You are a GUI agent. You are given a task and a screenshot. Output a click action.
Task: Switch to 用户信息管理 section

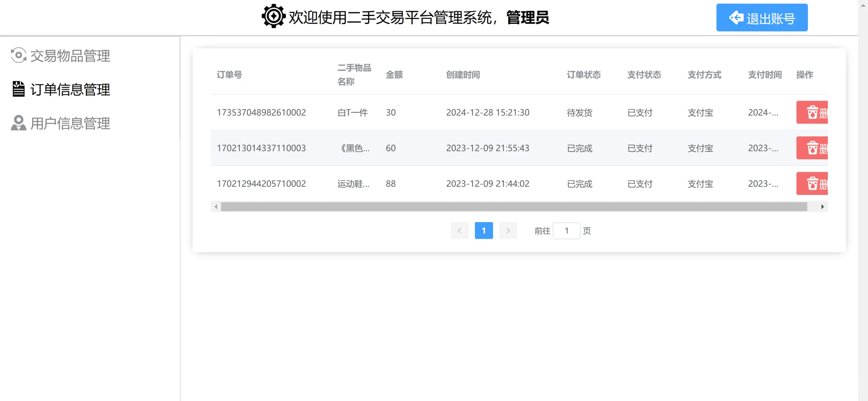70,123
